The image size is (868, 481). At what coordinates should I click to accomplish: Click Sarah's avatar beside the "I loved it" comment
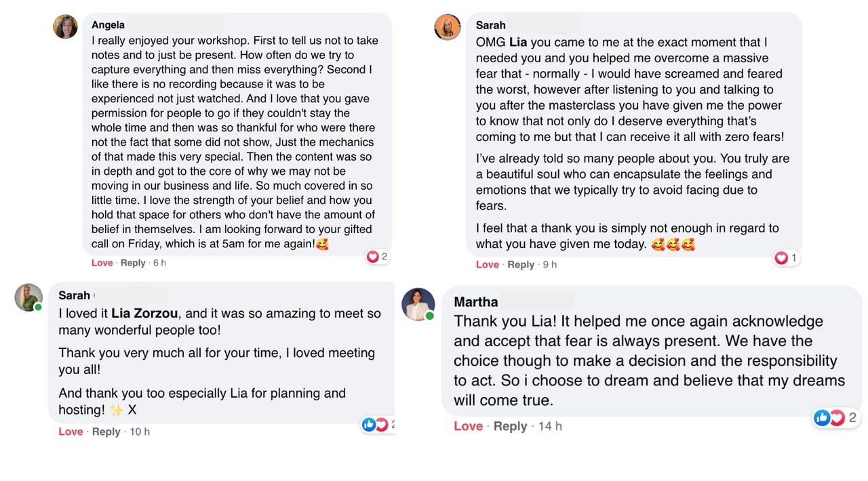pos(28,297)
